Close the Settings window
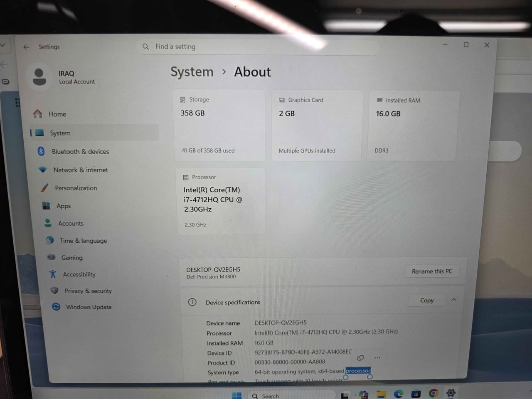 click(x=487, y=45)
